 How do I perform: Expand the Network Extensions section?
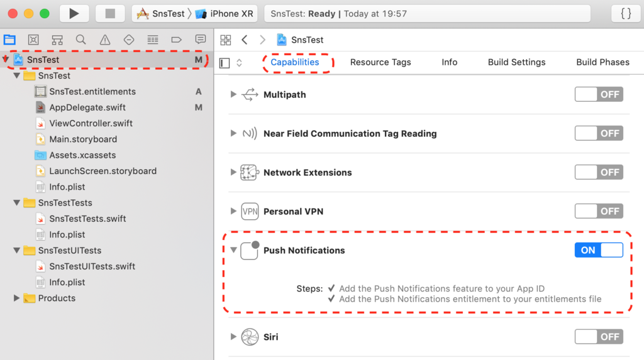pyautogui.click(x=233, y=172)
